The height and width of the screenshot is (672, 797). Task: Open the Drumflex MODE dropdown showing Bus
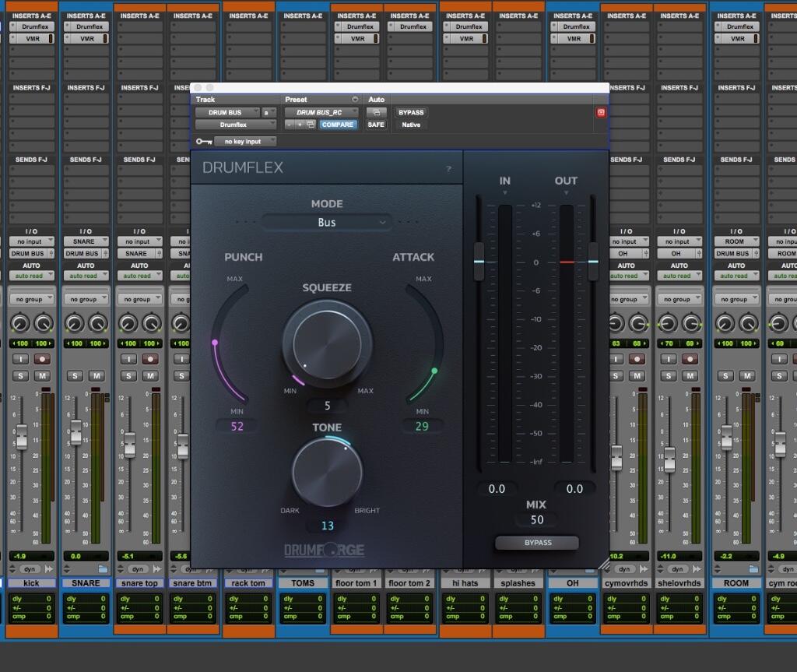[x=326, y=222]
